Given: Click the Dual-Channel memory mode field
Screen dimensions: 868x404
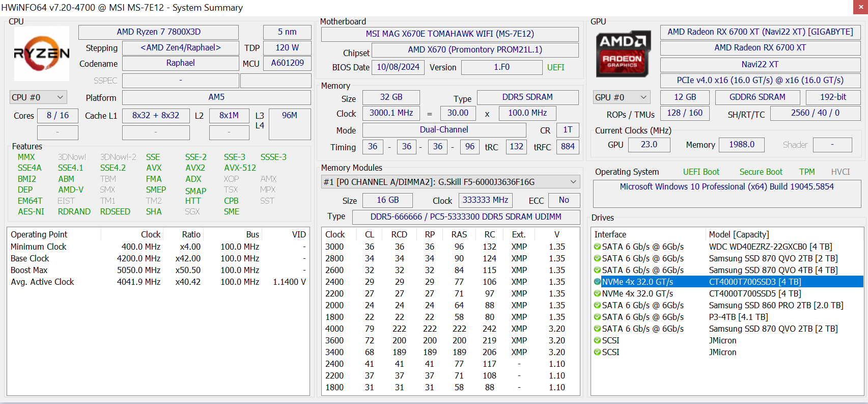Looking at the screenshot, I should [444, 130].
